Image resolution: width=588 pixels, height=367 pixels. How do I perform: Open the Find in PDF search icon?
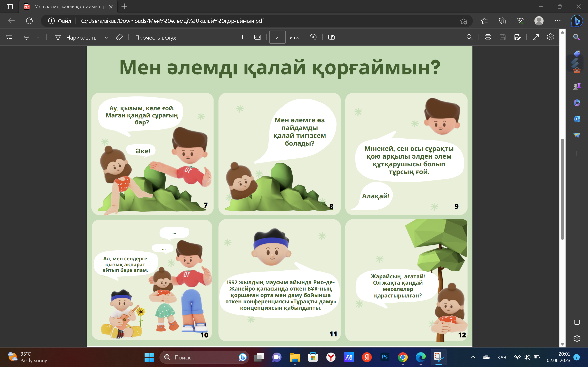tap(469, 37)
